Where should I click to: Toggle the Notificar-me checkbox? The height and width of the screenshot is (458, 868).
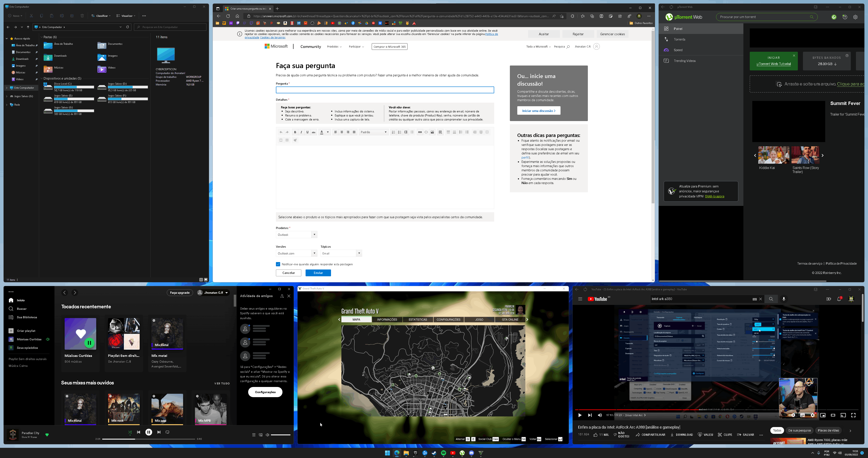tap(278, 264)
